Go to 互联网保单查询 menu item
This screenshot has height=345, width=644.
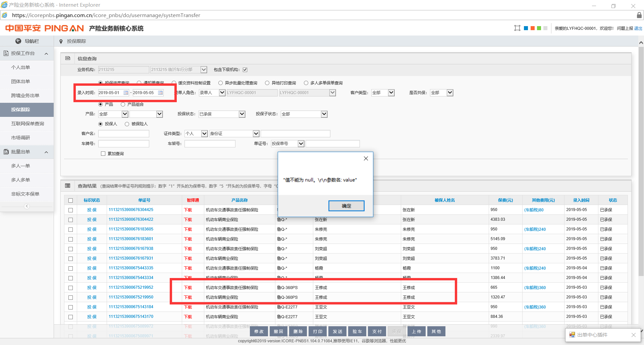28,124
